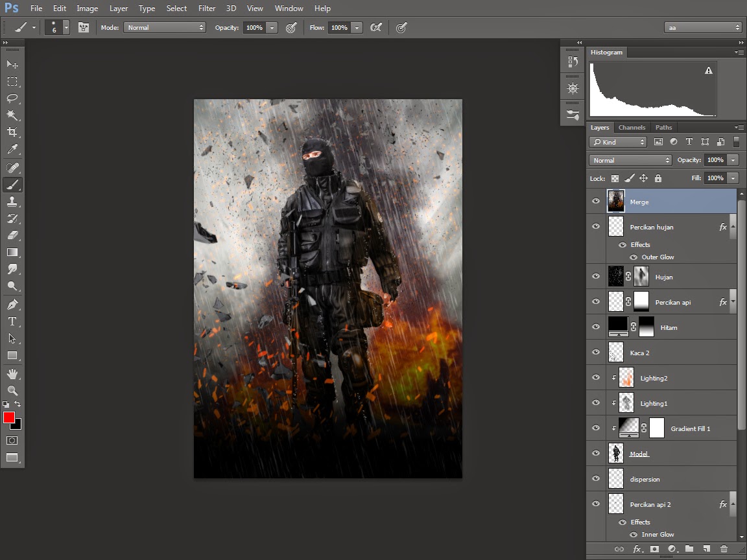This screenshot has width=747, height=560.
Task: Pick the Eyedropper tool
Action: pos(12,150)
